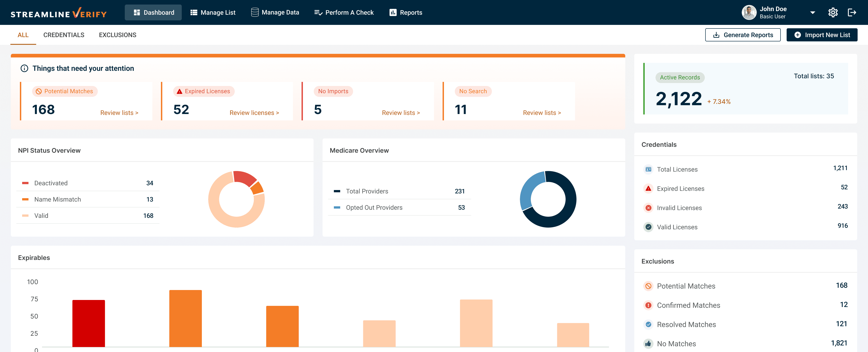Click the Generate Reports button
Image resolution: width=868 pixels, height=352 pixels.
click(x=743, y=35)
